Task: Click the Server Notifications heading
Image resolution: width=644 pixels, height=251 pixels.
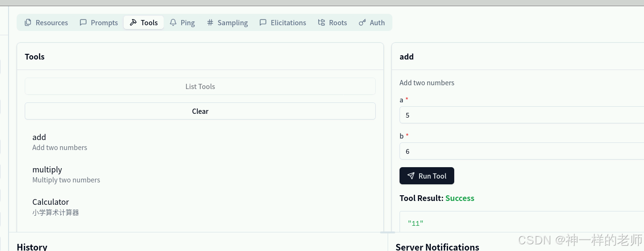Action: click(x=437, y=247)
